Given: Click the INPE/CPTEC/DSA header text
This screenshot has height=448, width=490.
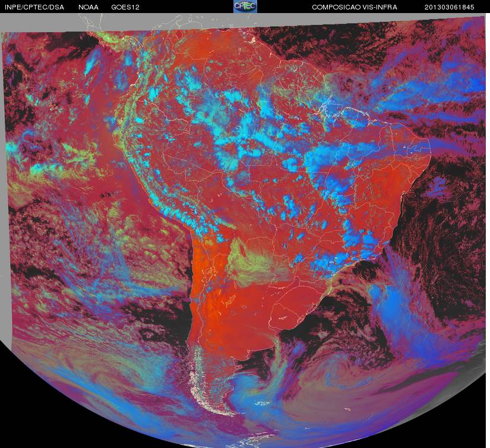Looking at the screenshot, I should coord(34,7).
